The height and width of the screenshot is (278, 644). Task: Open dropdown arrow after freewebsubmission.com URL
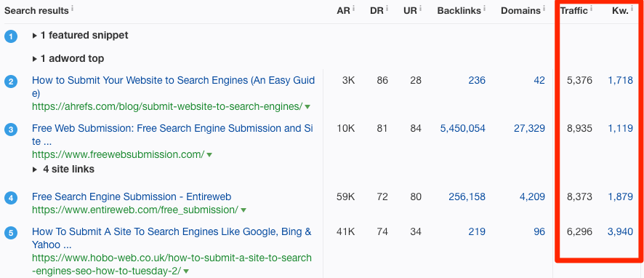pos(209,156)
